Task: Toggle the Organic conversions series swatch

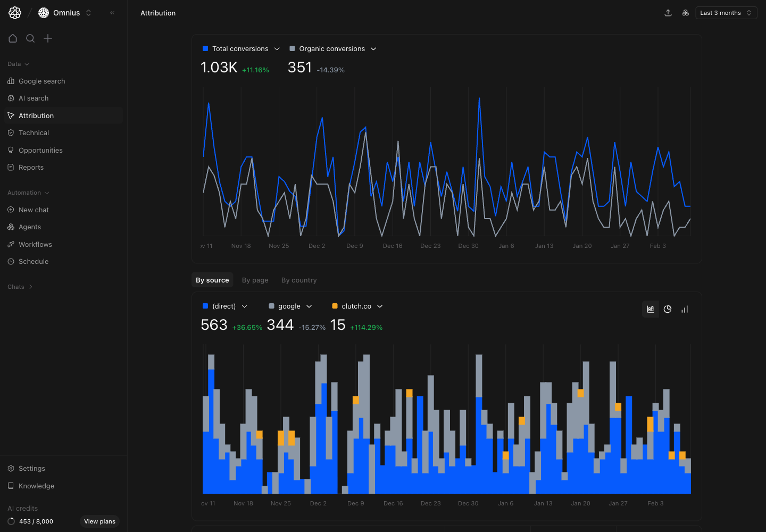Action: [x=292, y=48]
